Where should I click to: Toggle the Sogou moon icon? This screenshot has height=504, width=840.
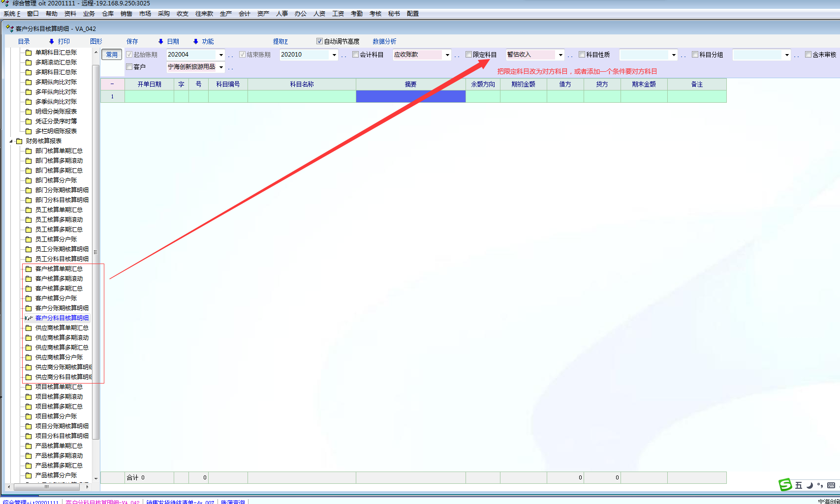click(809, 485)
